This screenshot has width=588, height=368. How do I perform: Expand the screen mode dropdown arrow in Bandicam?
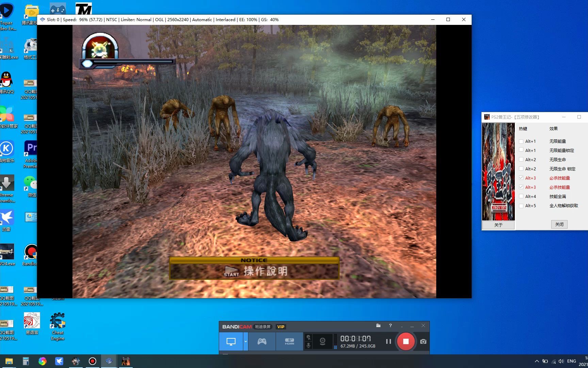(245, 341)
